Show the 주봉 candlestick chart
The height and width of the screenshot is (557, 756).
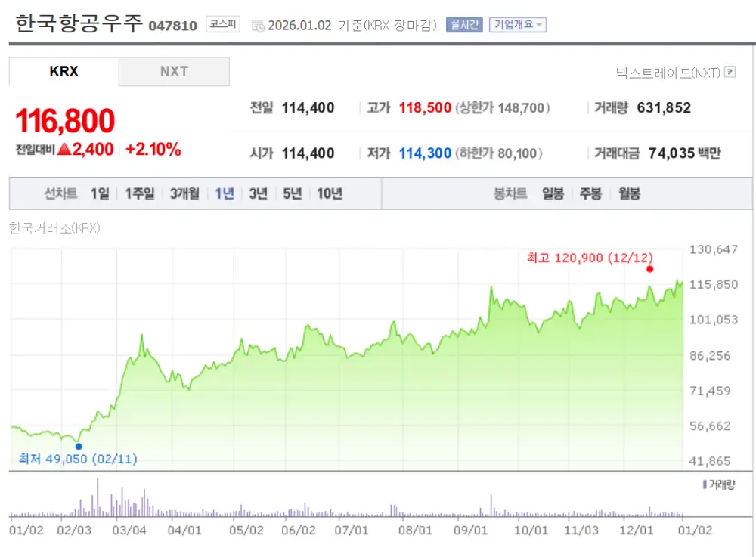pos(590,193)
